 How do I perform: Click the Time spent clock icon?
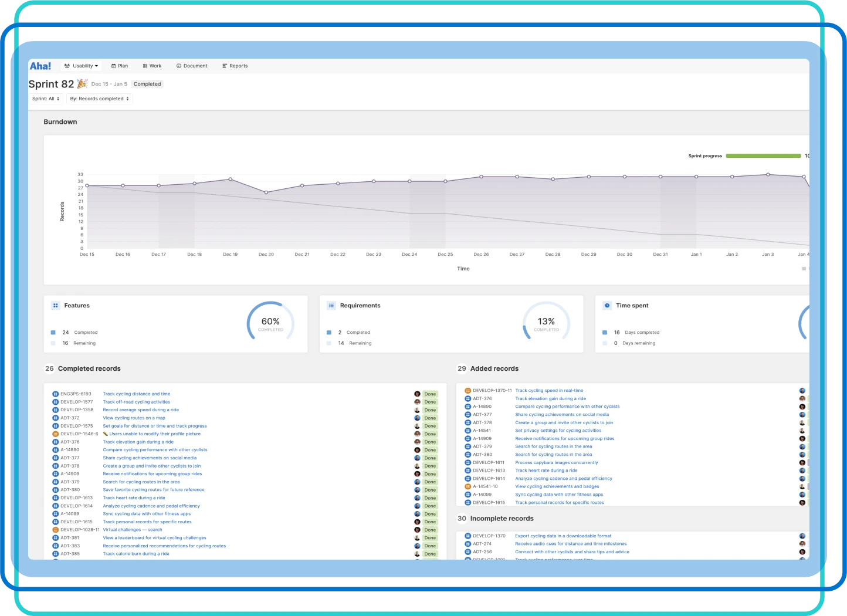point(607,306)
